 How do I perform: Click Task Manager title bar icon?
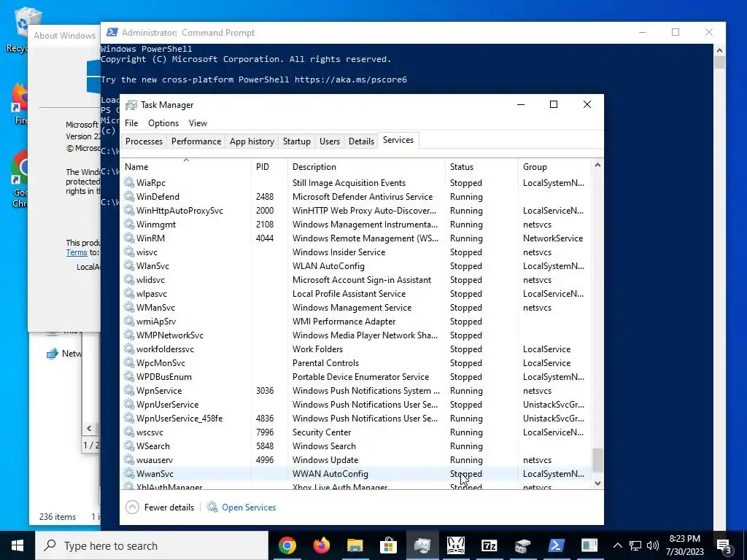pyautogui.click(x=131, y=105)
